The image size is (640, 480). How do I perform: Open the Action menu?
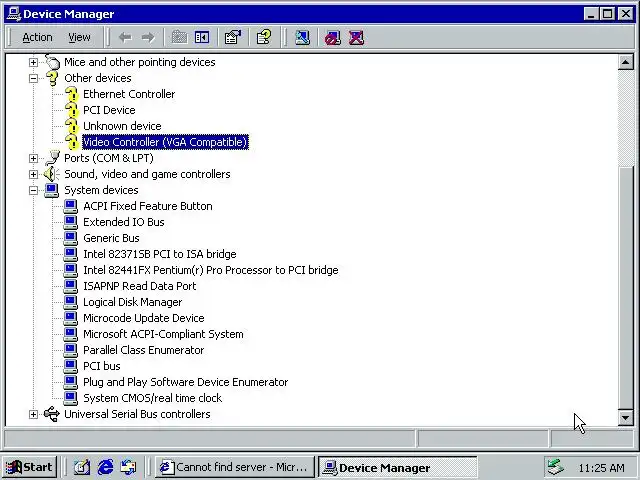click(37, 38)
